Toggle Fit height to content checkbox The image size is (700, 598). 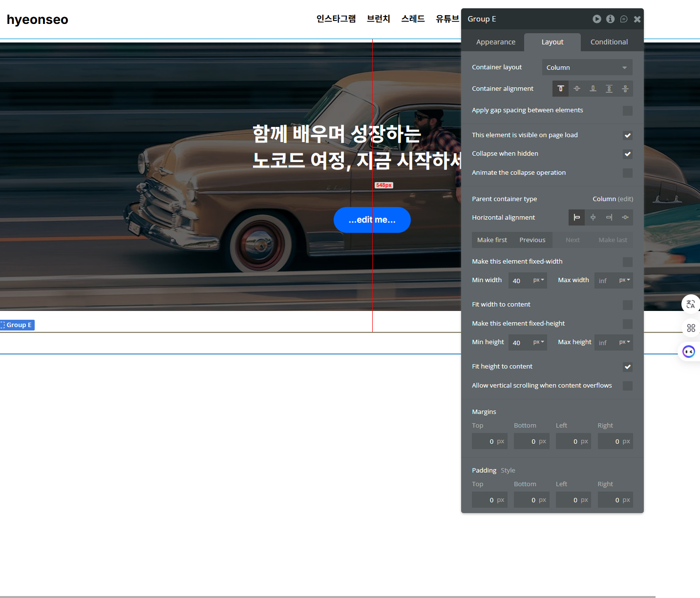(x=628, y=367)
